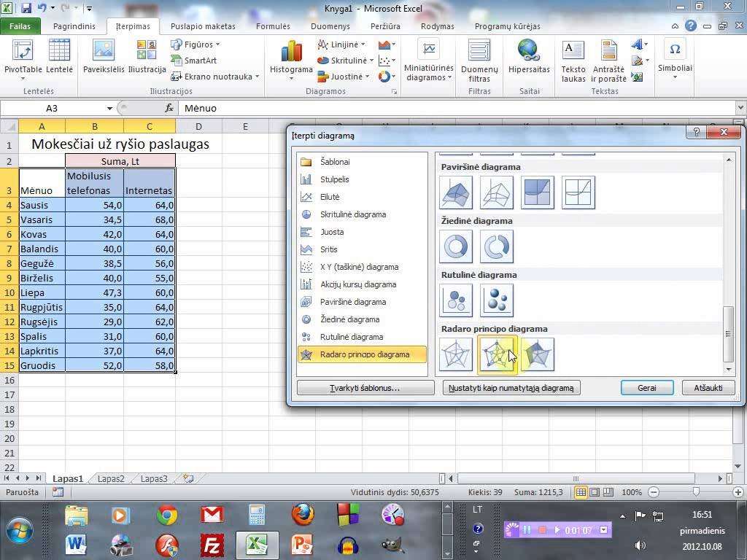Toggle Normal view in status bar
Viewport: 747px width, 560px height.
click(x=581, y=492)
